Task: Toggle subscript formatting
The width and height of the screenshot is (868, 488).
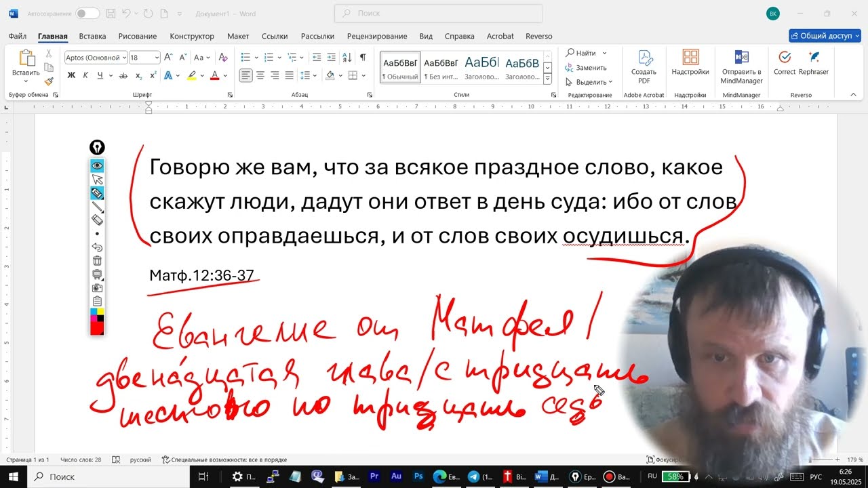Action: click(x=138, y=75)
